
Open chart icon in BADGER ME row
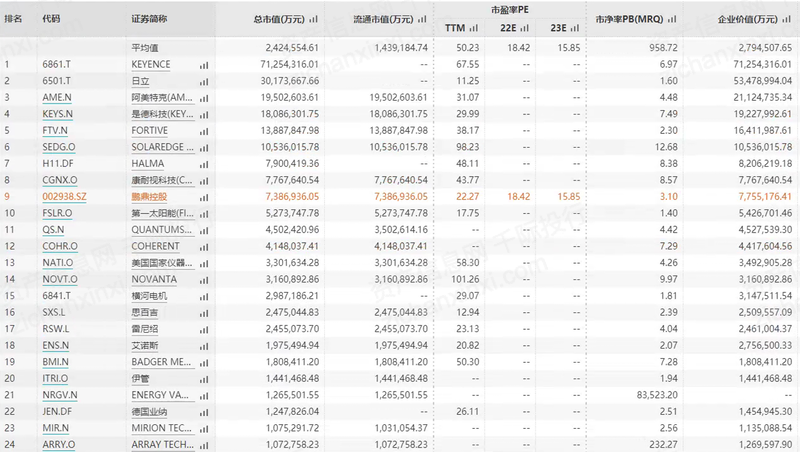click(x=204, y=363)
